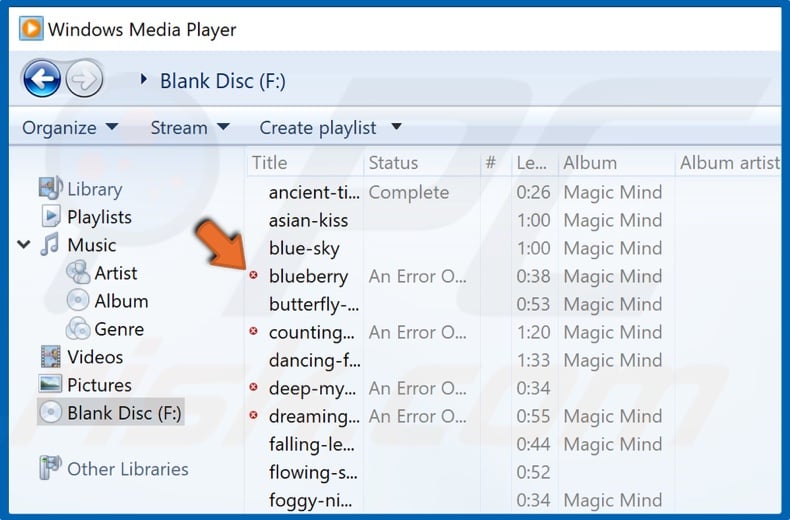Select the foggy-ni... track
This screenshot has width=790, height=520.
(x=310, y=500)
